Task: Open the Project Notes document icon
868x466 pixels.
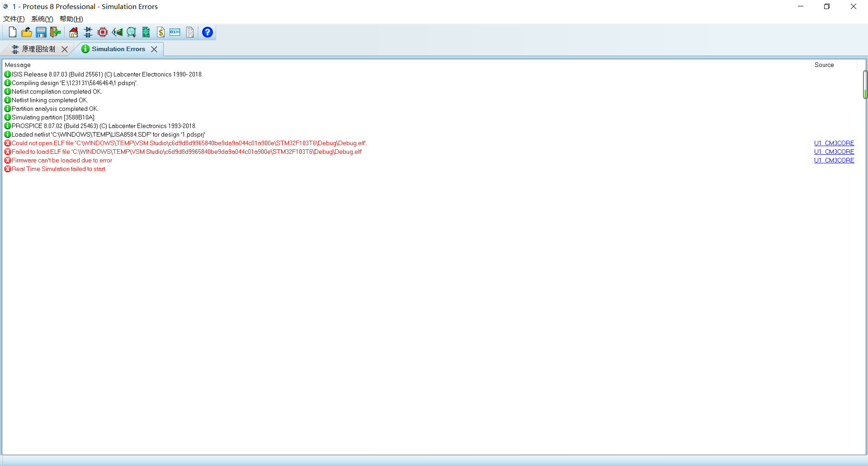Action: pos(190,32)
